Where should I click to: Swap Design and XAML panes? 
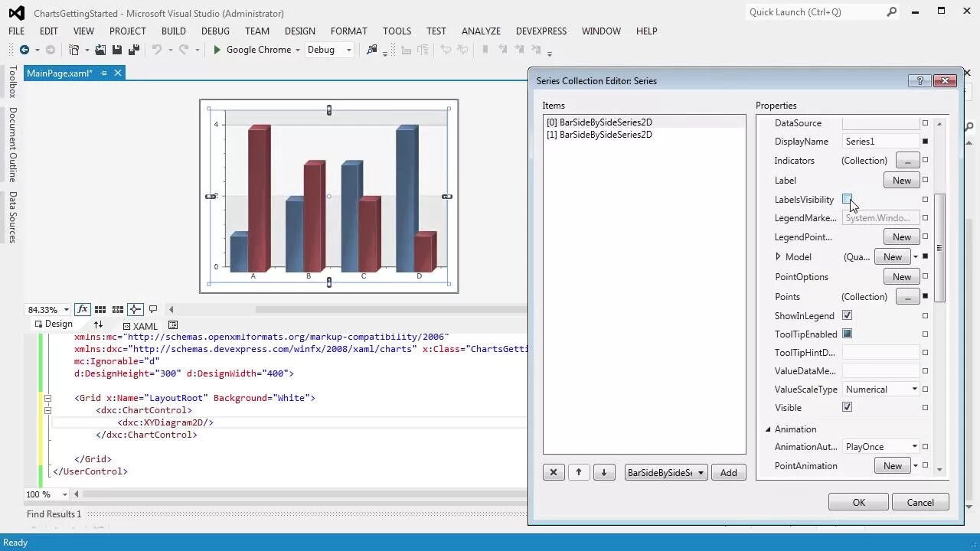tap(98, 324)
